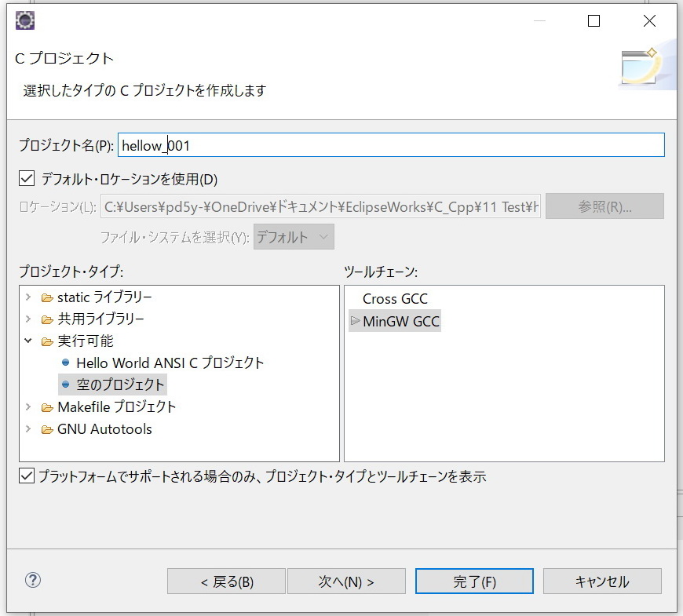Expand the GNU Autotools tree node
Viewport: 683px width, 616px height.
[x=29, y=429]
